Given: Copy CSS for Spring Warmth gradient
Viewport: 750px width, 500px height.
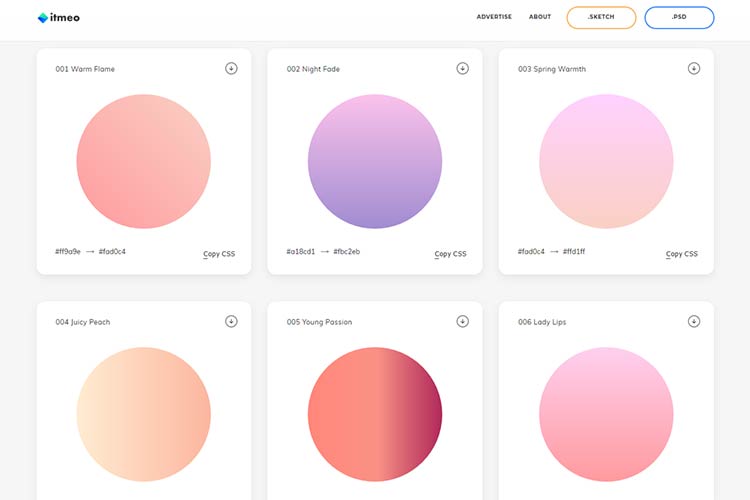Looking at the screenshot, I should click(x=682, y=254).
